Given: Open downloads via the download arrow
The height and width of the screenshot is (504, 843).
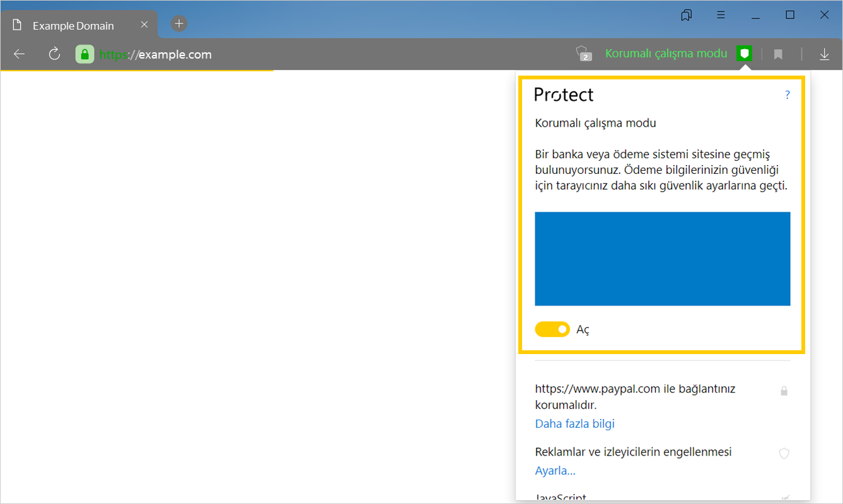Looking at the screenshot, I should (x=824, y=55).
